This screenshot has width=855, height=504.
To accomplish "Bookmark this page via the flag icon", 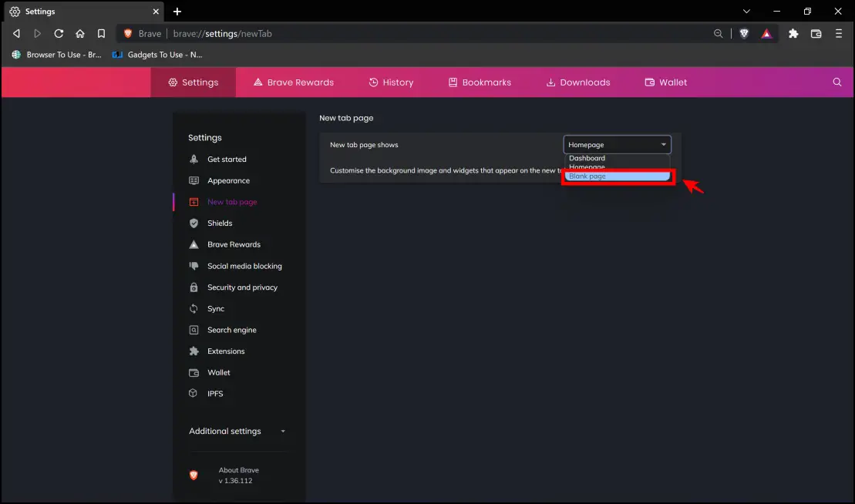I will coord(101,33).
